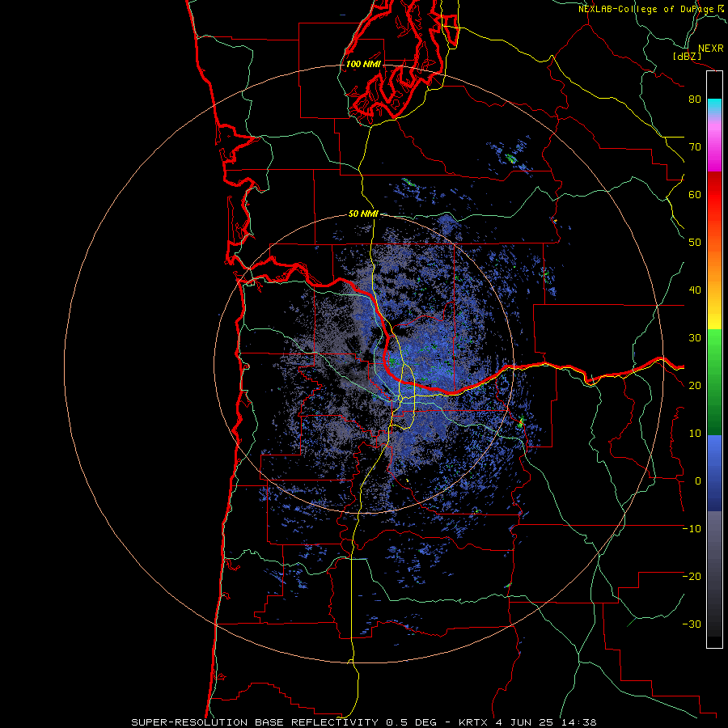Click the 40 dBZ scale value
Viewport: 728px width, 728px height.
pyautogui.click(x=695, y=290)
